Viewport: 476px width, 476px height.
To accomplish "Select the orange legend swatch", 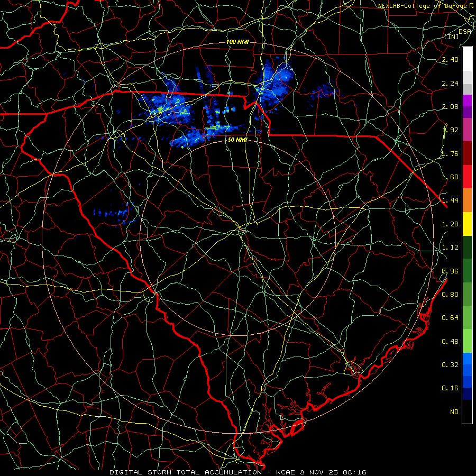I will (467, 200).
